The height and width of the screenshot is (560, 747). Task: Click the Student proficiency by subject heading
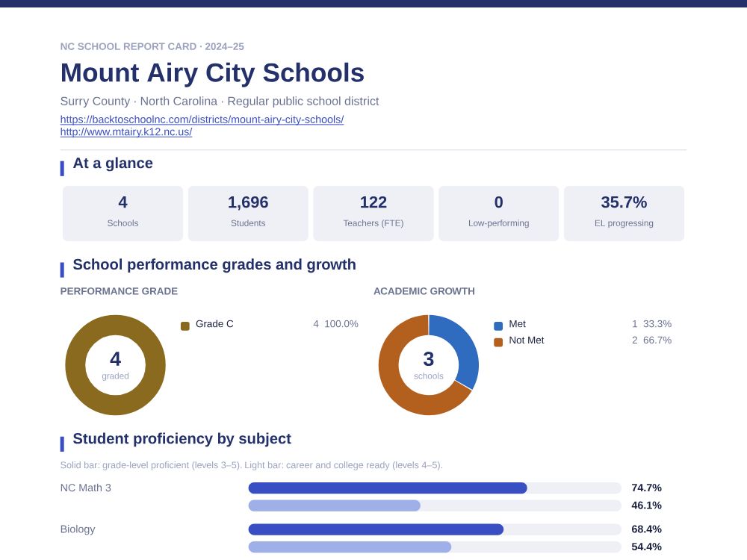[x=182, y=438]
